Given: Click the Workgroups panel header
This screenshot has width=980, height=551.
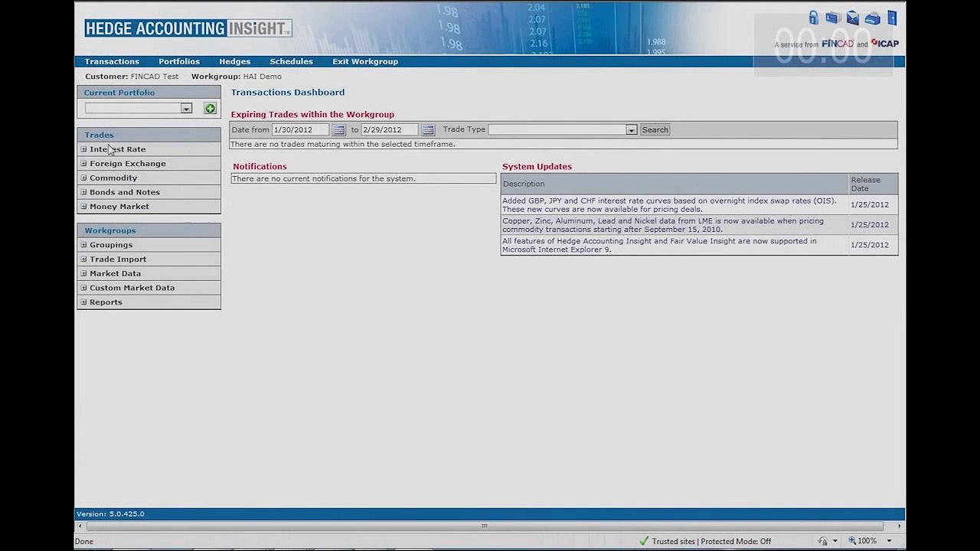Looking at the screenshot, I should (x=149, y=230).
